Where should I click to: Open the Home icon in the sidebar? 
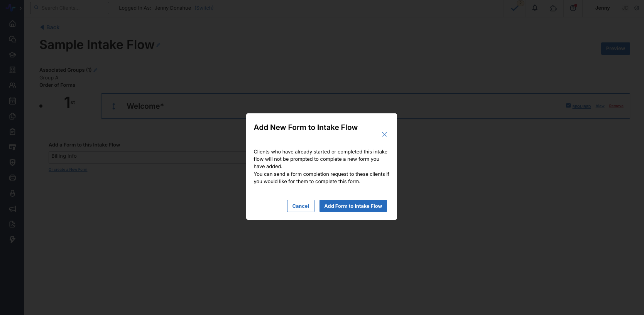coord(12,24)
